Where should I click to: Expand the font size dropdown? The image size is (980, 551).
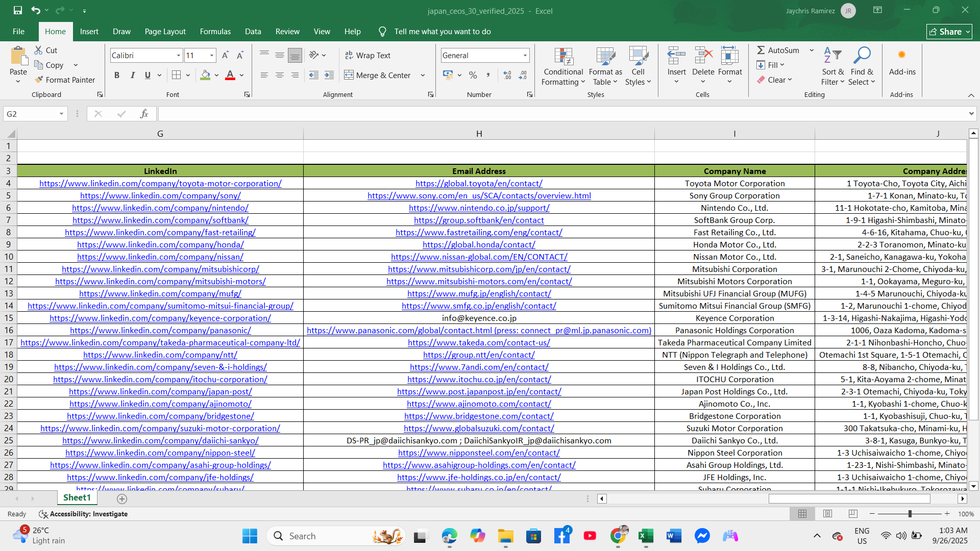211,55
